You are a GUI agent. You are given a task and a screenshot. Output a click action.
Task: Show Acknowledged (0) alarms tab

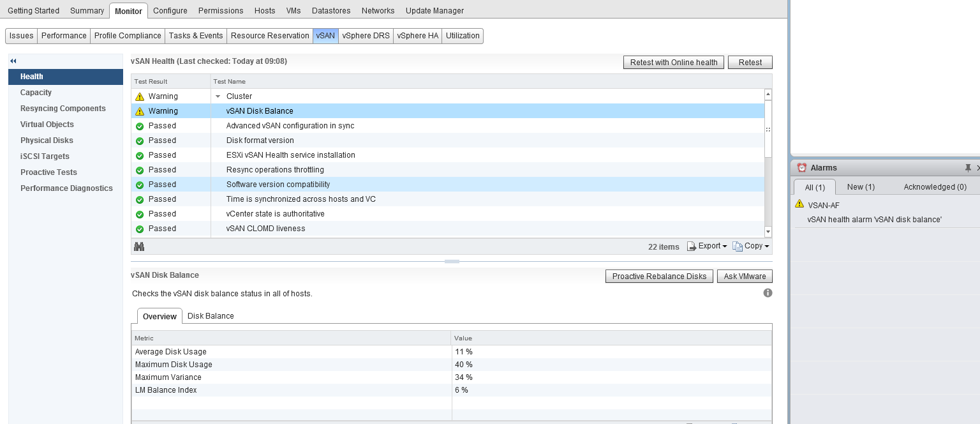pyautogui.click(x=935, y=187)
